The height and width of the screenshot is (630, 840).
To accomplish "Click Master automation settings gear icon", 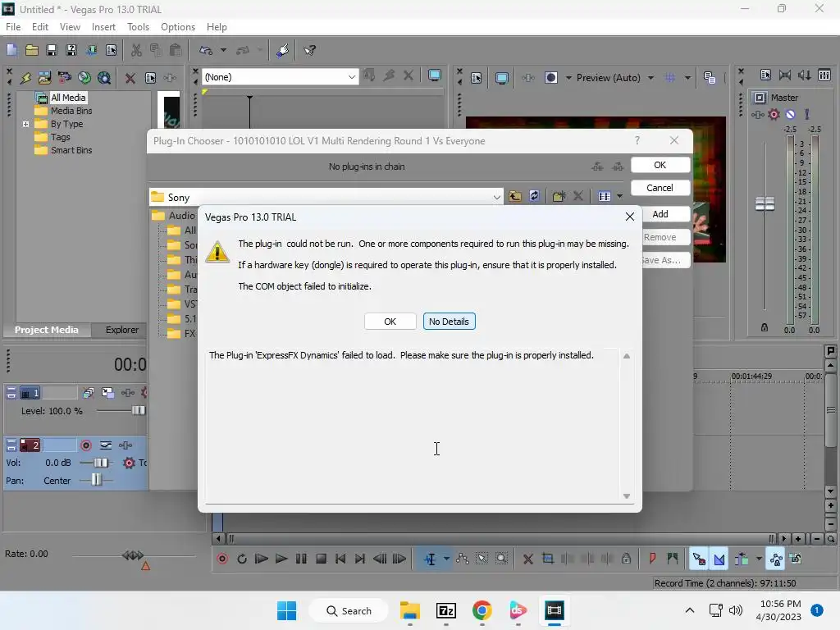I will click(774, 114).
